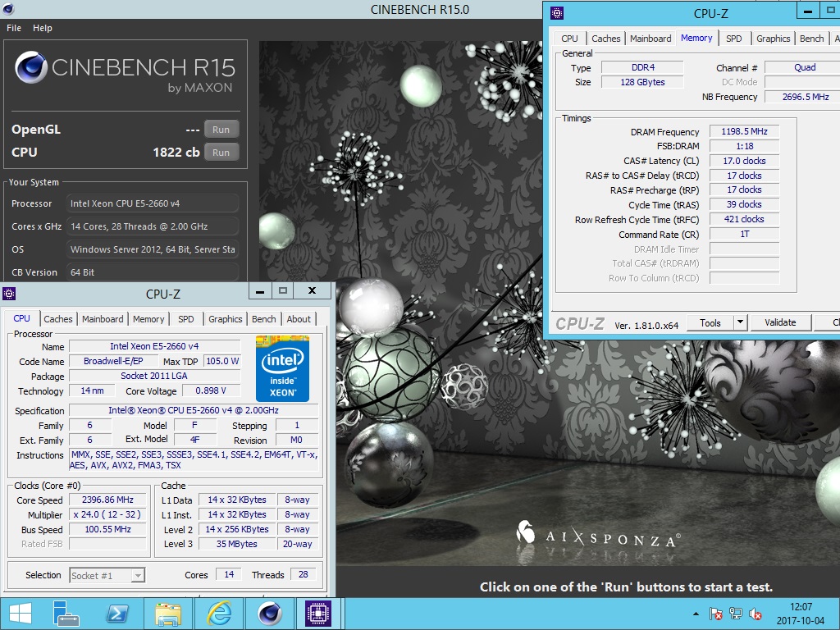Switch to CPU-Z via its taskbar icon

click(x=318, y=614)
